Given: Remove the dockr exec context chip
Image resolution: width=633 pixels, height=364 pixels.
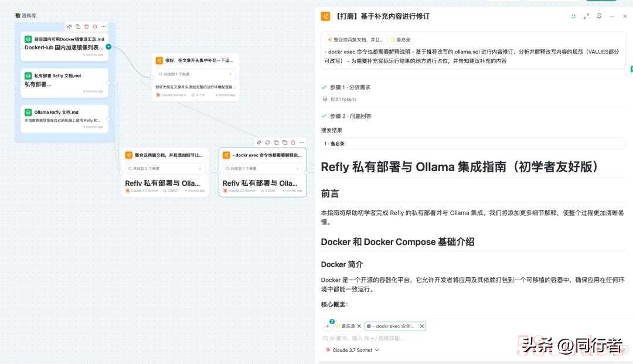Looking at the screenshot, I should click(421, 326).
